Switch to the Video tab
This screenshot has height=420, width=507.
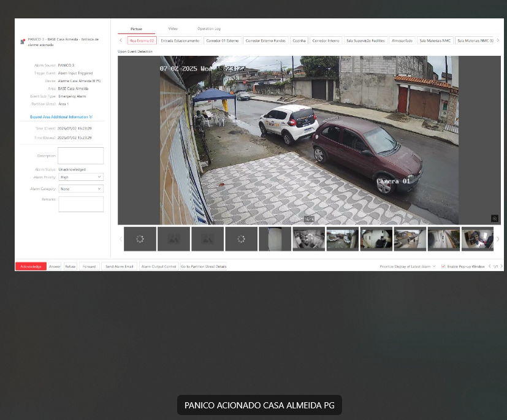172,28
